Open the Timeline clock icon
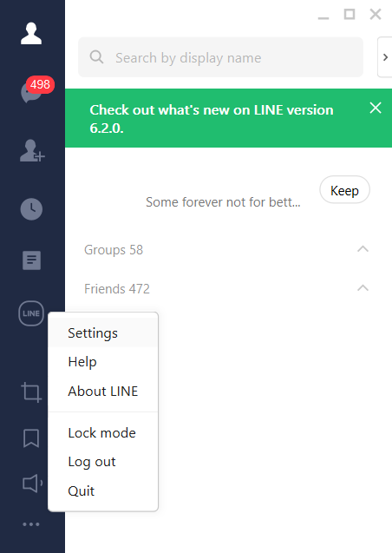The width and height of the screenshot is (392, 553). click(x=31, y=209)
